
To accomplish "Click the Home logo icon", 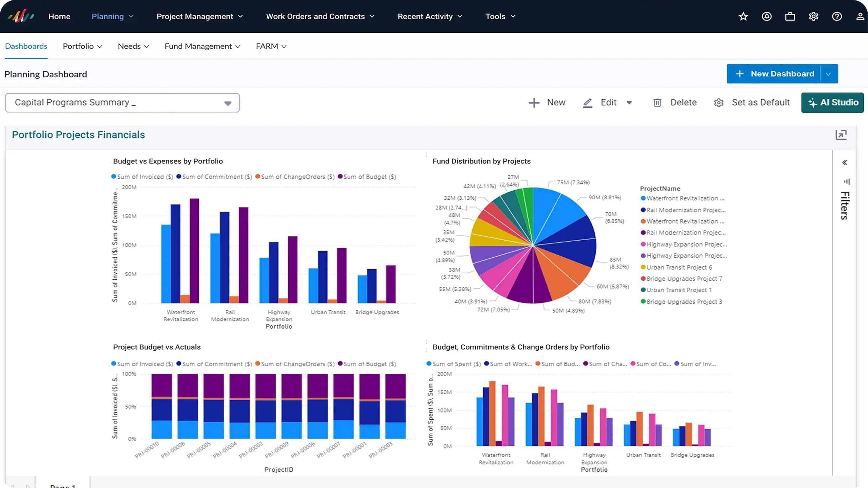I will point(21,16).
